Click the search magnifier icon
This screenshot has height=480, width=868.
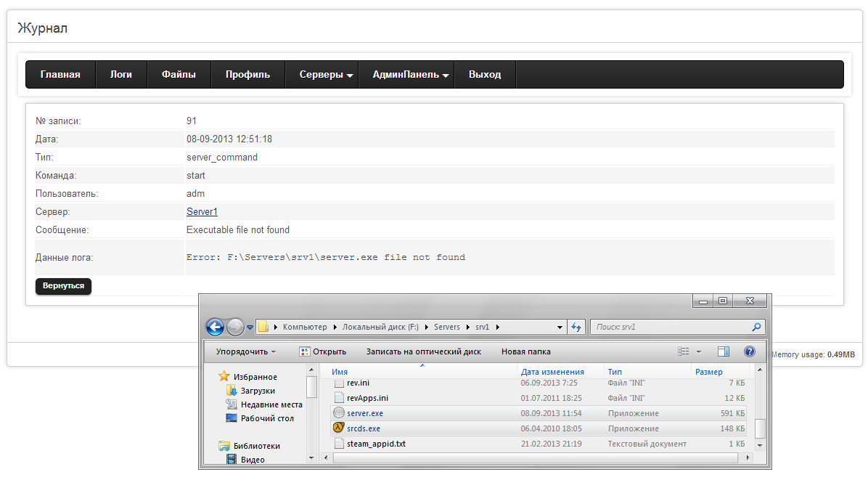click(756, 328)
